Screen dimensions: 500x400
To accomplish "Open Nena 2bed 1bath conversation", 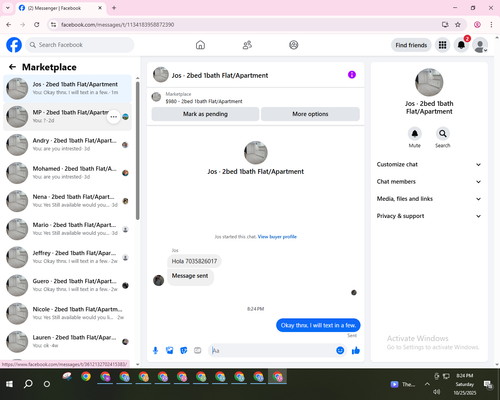I will 67,201.
